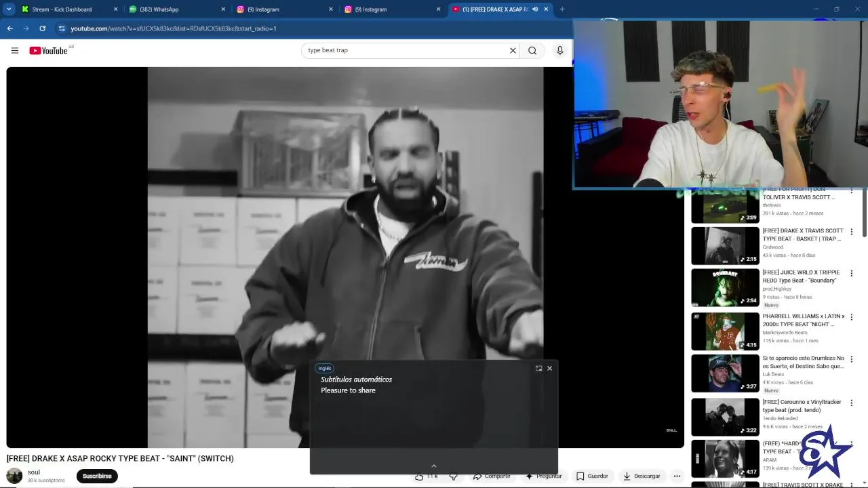Click the page vertical scrollbar

pyautogui.click(x=865, y=211)
